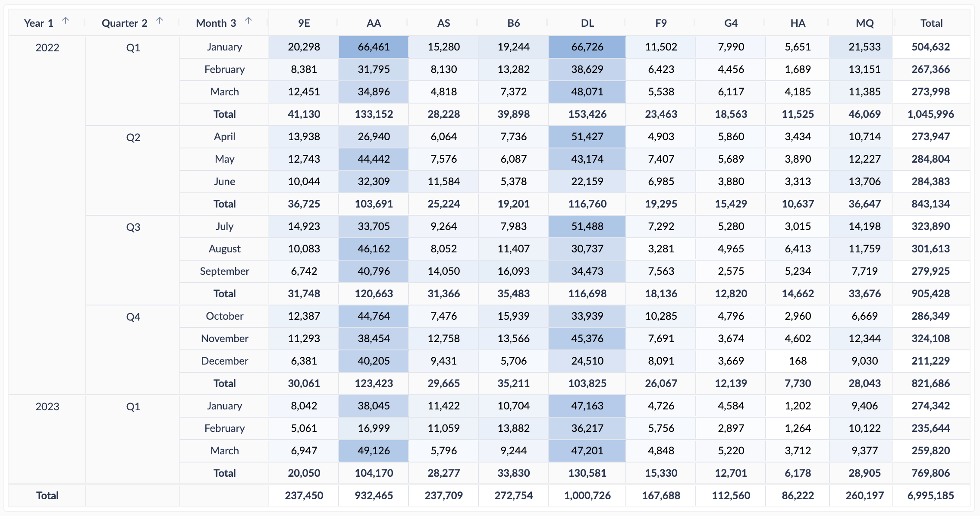Click the Q3 quarter label
This screenshot has height=516, width=980.
(133, 227)
